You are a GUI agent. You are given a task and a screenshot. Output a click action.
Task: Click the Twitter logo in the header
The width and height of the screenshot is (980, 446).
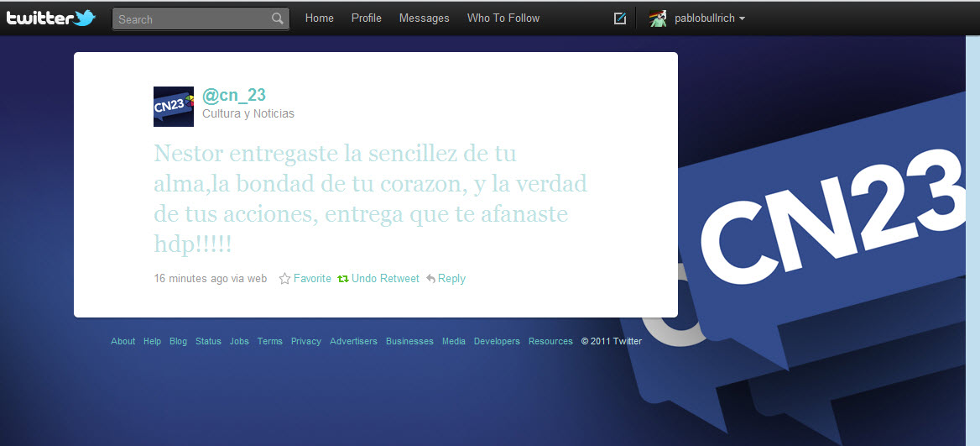(50, 18)
